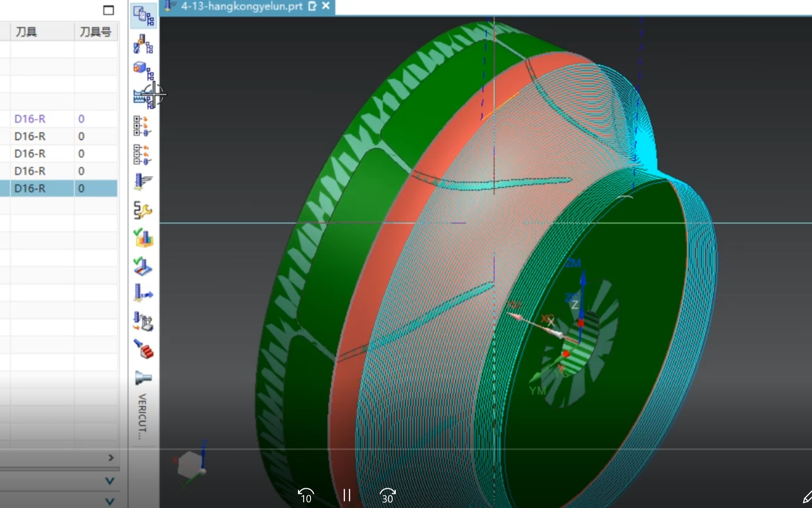Switch to Machine Tool View icon

point(143,44)
